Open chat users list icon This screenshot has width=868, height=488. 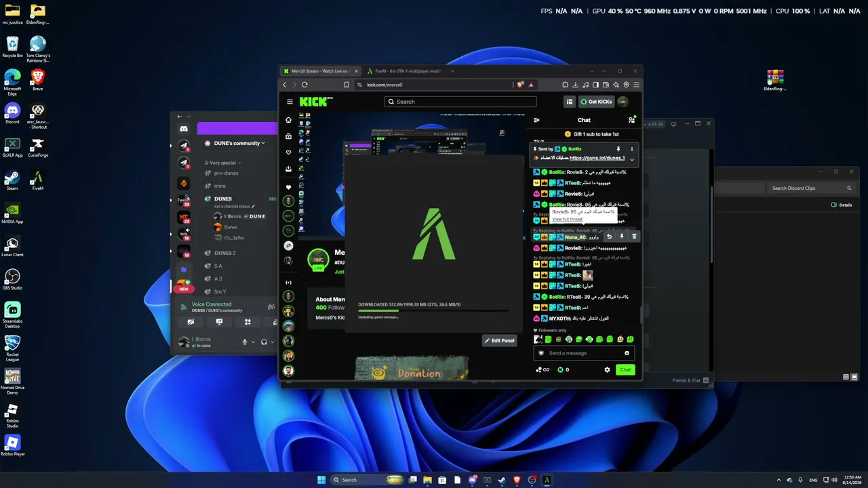point(631,120)
